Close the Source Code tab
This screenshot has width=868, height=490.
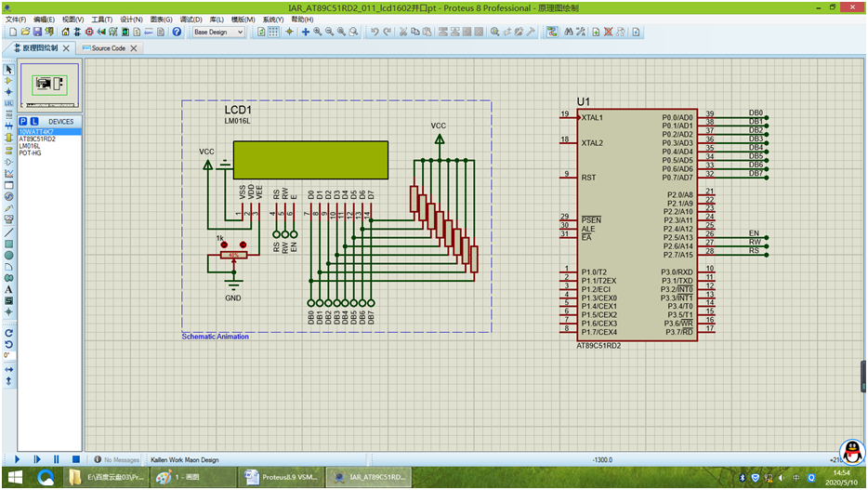(x=134, y=48)
